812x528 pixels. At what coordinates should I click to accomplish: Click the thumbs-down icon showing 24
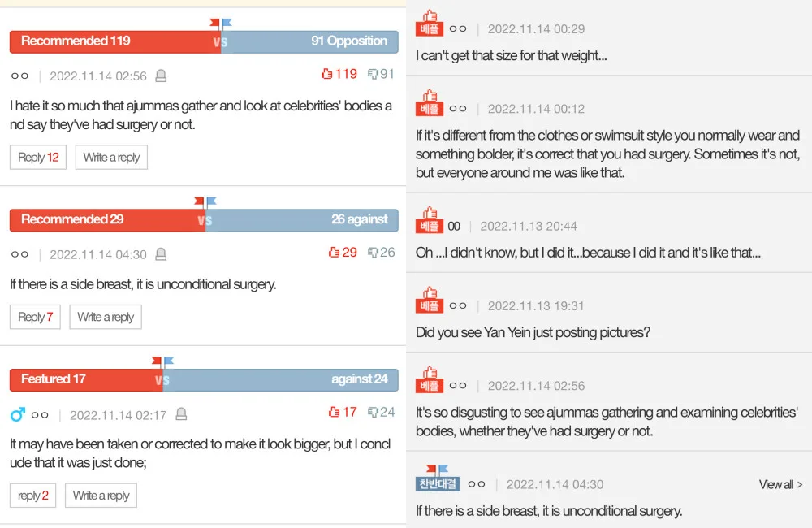coord(374,412)
